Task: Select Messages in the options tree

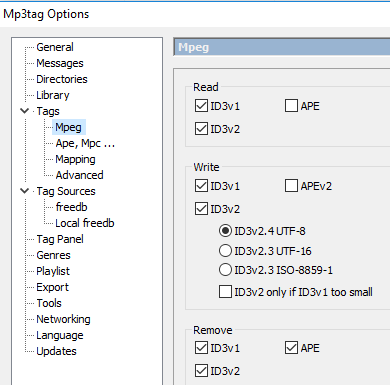Action: [60, 63]
